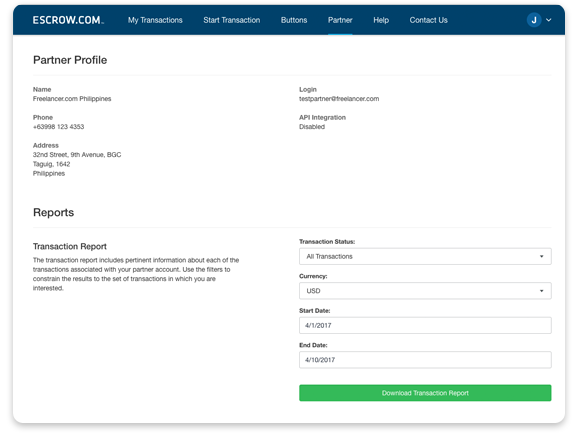The image size is (580, 444).
Task: Click the phone number +63998 123 4353
Action: (58, 127)
